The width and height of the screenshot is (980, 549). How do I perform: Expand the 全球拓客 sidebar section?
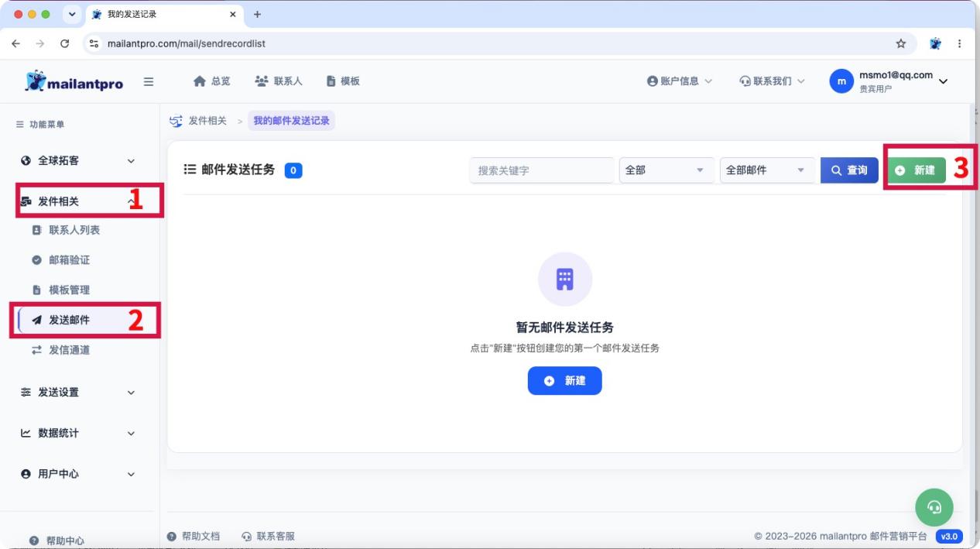(x=77, y=160)
